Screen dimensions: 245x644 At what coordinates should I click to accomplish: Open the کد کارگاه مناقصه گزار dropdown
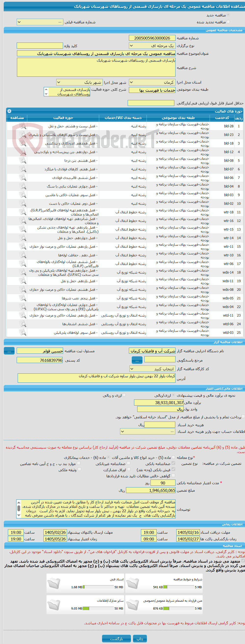pyautogui.click(x=152, y=369)
